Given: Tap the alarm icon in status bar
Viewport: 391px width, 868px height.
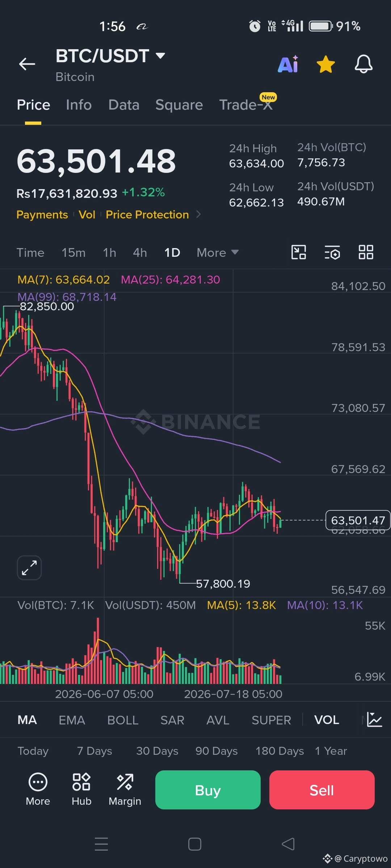Looking at the screenshot, I should tap(255, 26).
